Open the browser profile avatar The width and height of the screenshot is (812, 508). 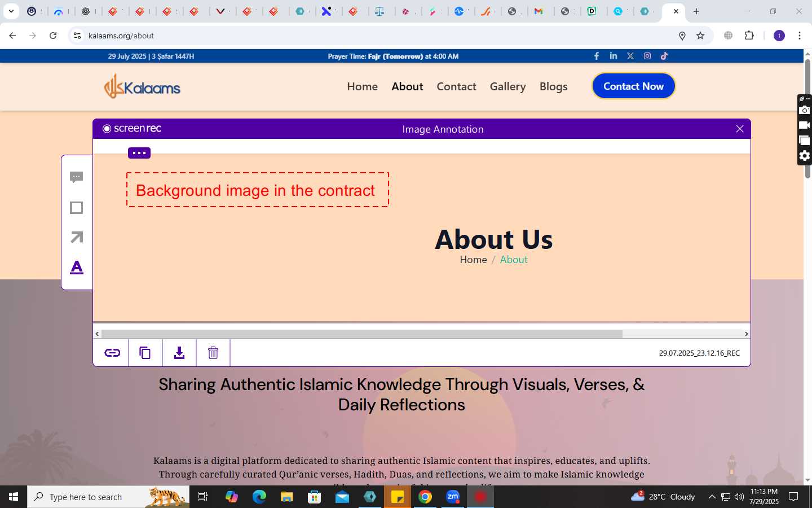[x=779, y=36]
